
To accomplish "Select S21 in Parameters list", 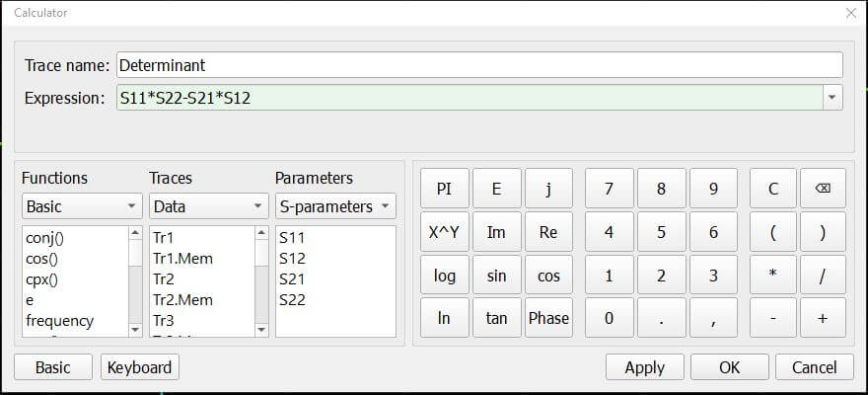I will (x=292, y=279).
